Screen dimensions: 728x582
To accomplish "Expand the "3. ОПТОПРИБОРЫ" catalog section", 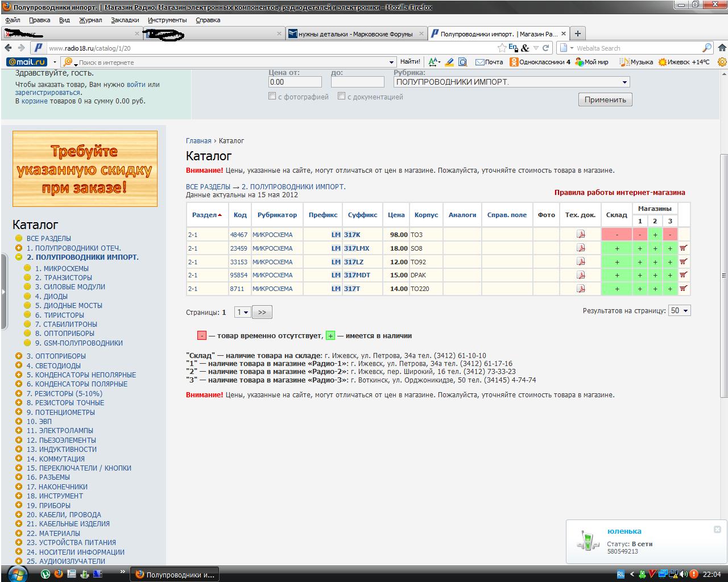I will point(19,356).
